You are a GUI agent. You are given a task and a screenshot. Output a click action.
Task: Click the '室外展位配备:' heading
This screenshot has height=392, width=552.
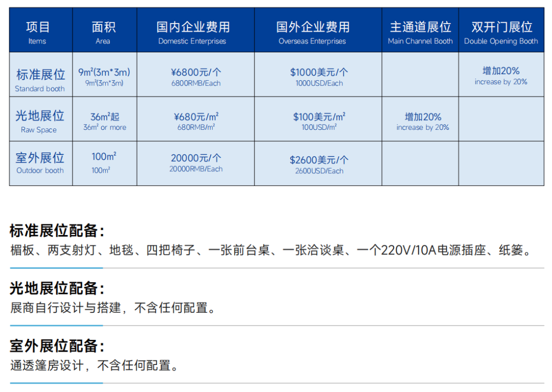57,346
